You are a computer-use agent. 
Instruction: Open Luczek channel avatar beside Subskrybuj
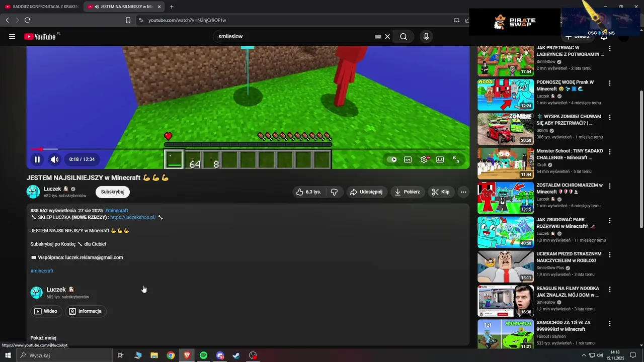click(33, 192)
